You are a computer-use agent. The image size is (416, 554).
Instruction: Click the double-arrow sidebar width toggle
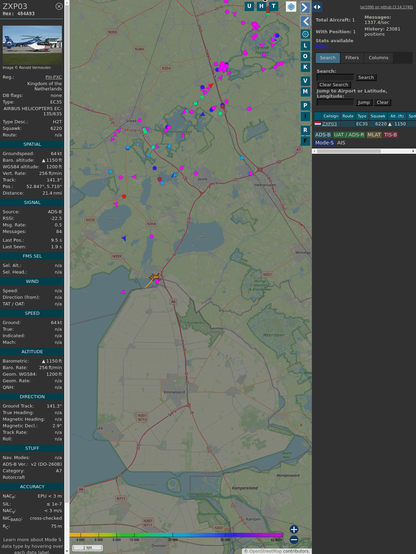click(x=317, y=7)
